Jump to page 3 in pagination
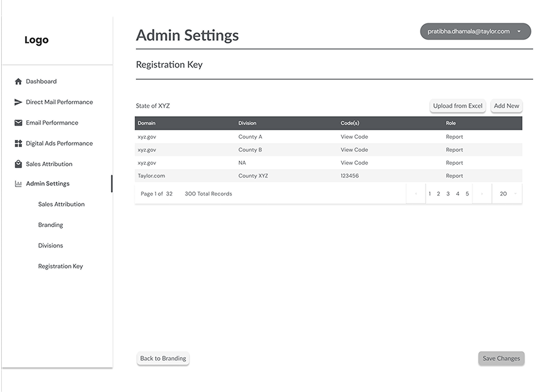 (448, 194)
